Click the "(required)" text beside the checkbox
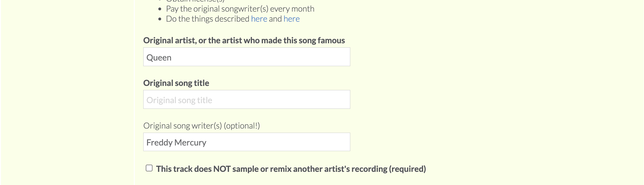 coord(407,169)
